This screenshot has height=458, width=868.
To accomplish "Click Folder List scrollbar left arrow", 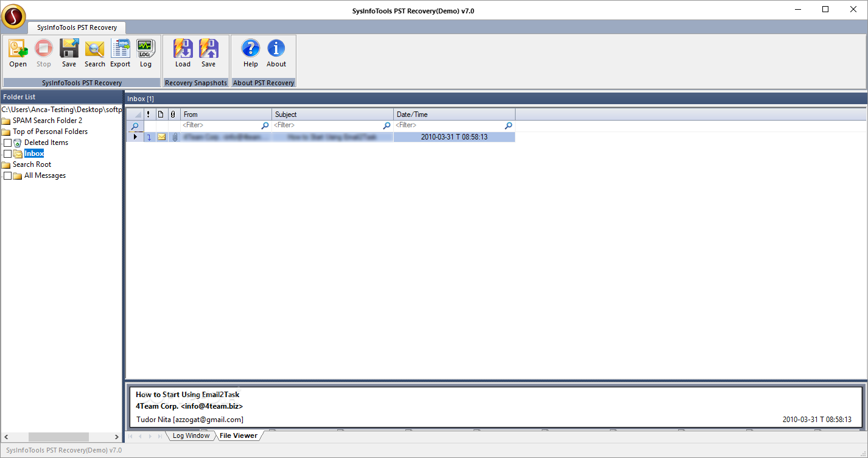I will 6,437.
